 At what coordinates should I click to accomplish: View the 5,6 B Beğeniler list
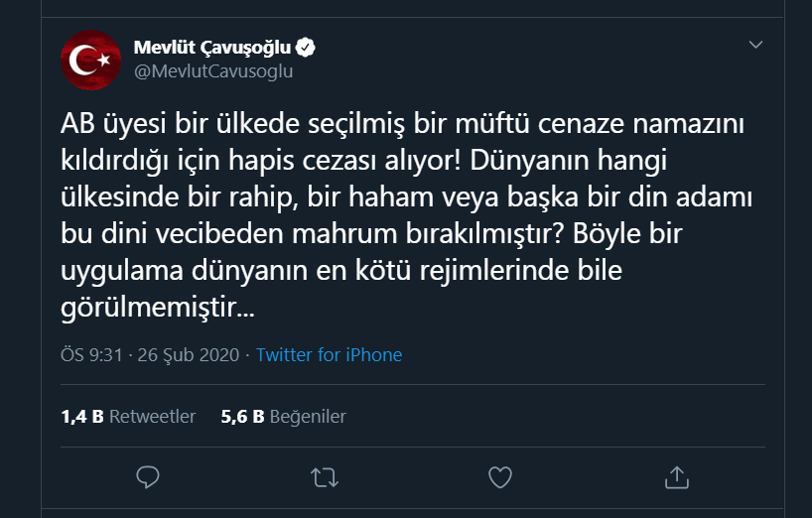click(283, 416)
